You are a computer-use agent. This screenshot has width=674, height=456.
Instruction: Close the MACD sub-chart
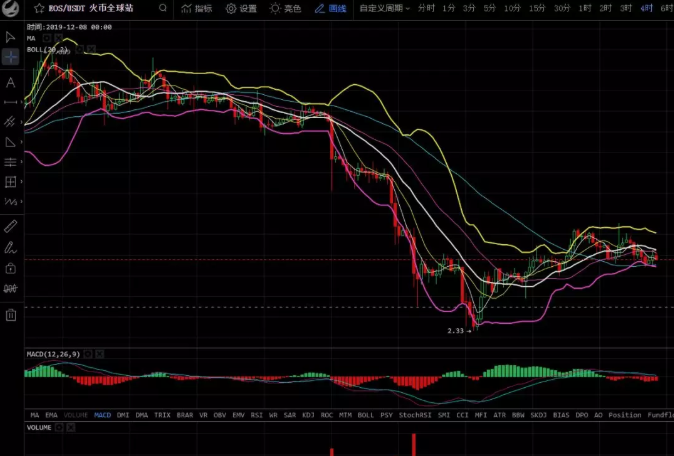point(99,354)
